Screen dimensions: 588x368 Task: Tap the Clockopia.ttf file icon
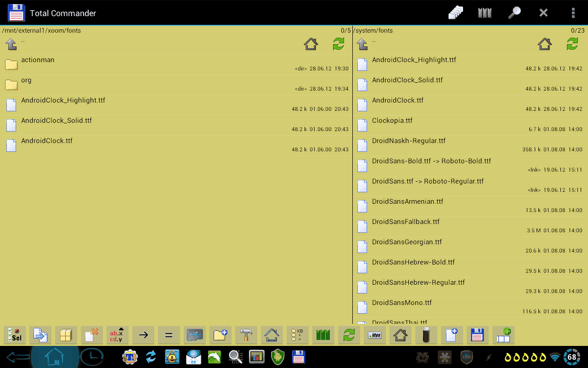pyautogui.click(x=362, y=125)
